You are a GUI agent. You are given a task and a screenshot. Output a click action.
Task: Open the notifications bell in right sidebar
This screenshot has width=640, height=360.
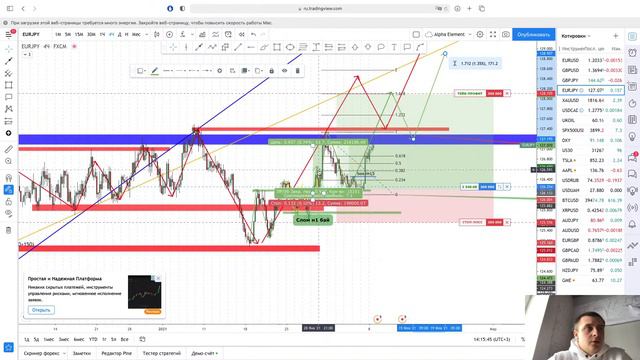pyautogui.click(x=632, y=224)
